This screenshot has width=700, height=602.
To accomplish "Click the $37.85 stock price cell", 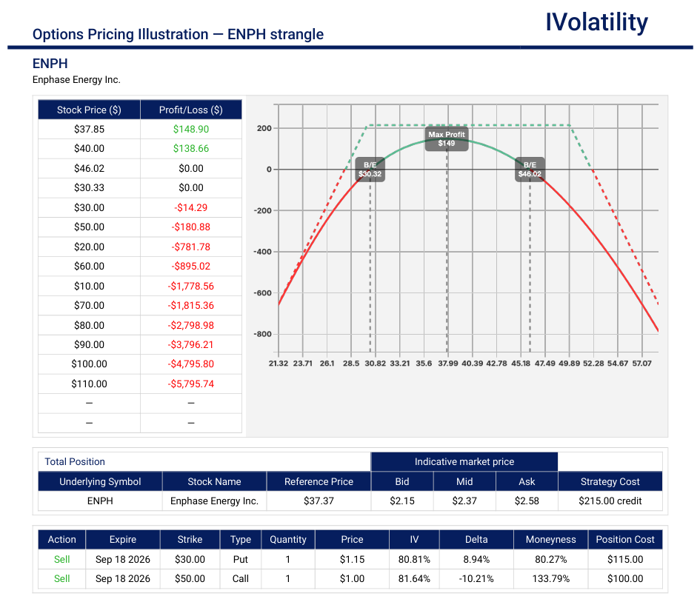I will tap(90, 130).
